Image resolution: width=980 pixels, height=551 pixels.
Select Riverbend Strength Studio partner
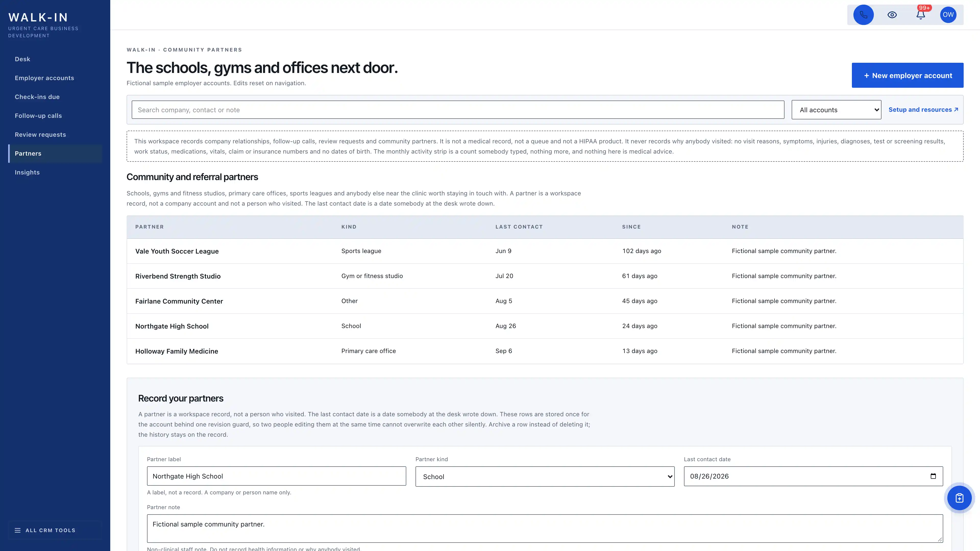click(178, 276)
